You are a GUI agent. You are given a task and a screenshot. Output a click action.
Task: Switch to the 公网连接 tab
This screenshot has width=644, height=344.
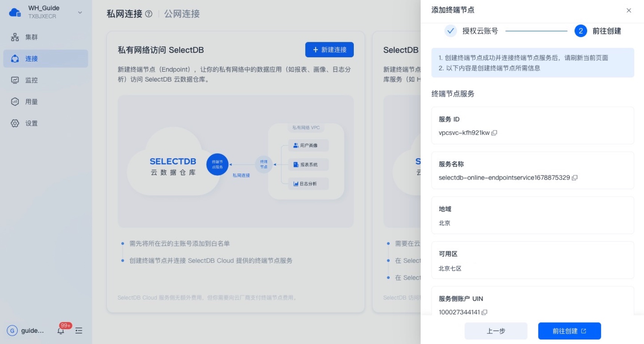182,14
